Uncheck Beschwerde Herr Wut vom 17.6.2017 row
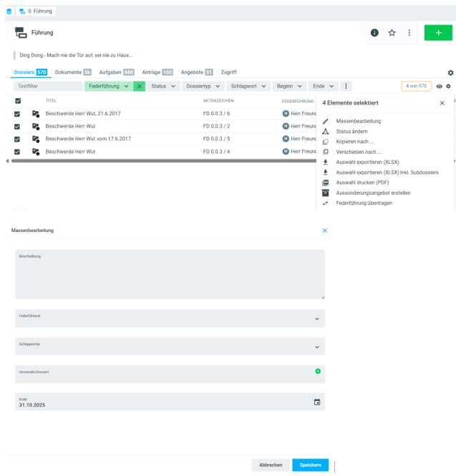This screenshot has height=476, width=456. 18,139
